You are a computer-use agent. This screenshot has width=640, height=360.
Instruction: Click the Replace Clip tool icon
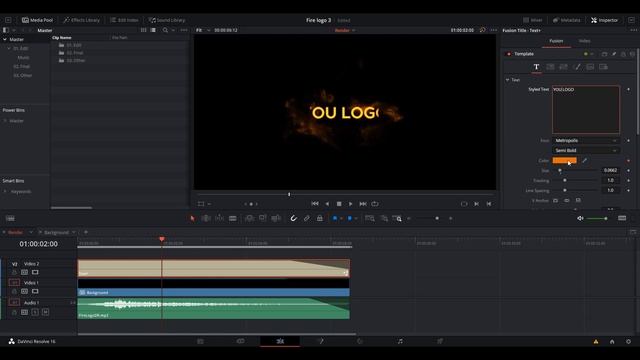click(x=276, y=218)
